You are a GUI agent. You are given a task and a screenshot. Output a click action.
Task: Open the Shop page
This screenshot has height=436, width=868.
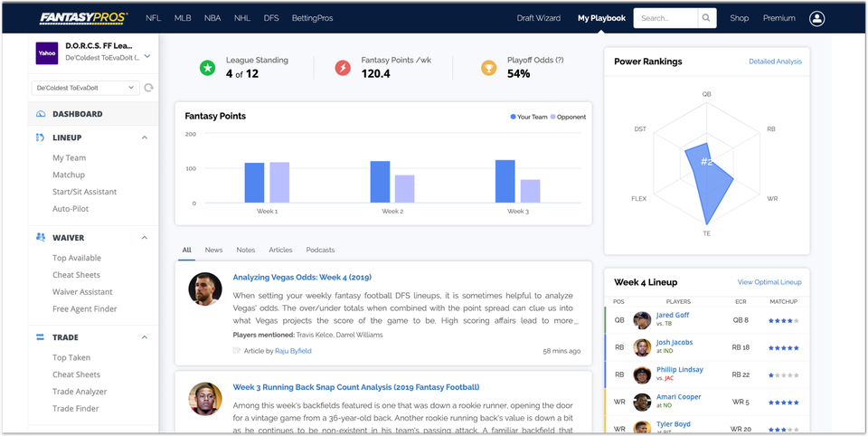tap(739, 18)
